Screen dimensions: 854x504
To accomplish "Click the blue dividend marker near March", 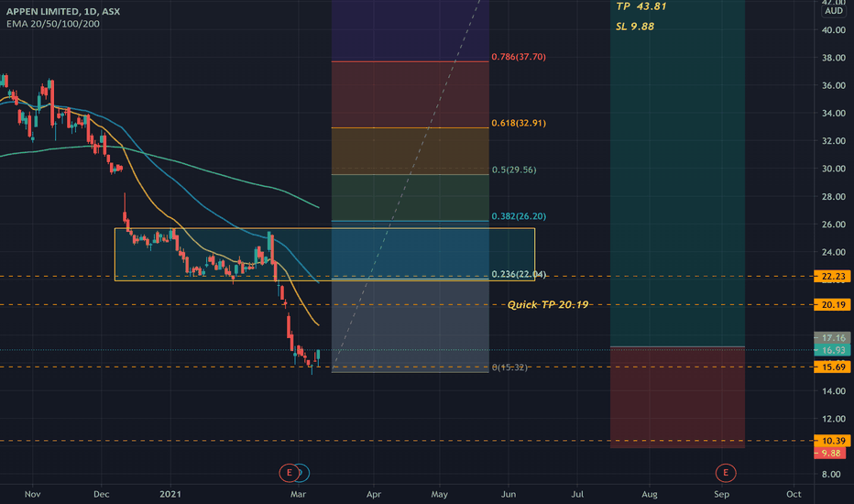I will click(x=303, y=473).
